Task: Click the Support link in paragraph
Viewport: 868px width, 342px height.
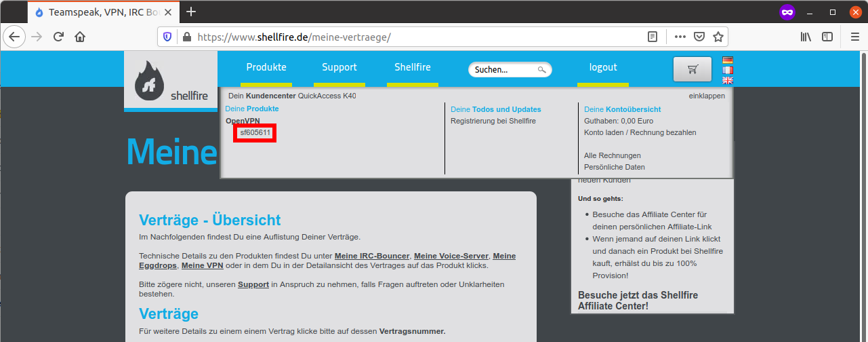Action: 253,284
